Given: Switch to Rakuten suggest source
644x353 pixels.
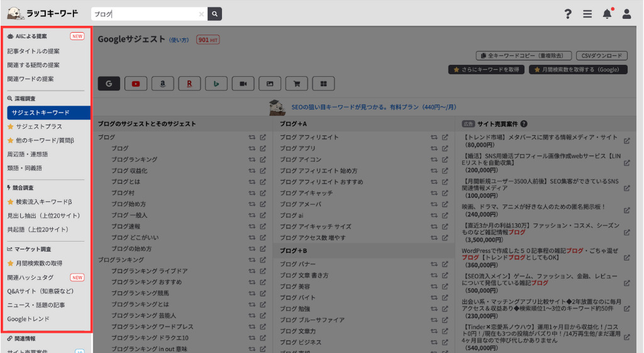Looking at the screenshot, I should pos(189,84).
